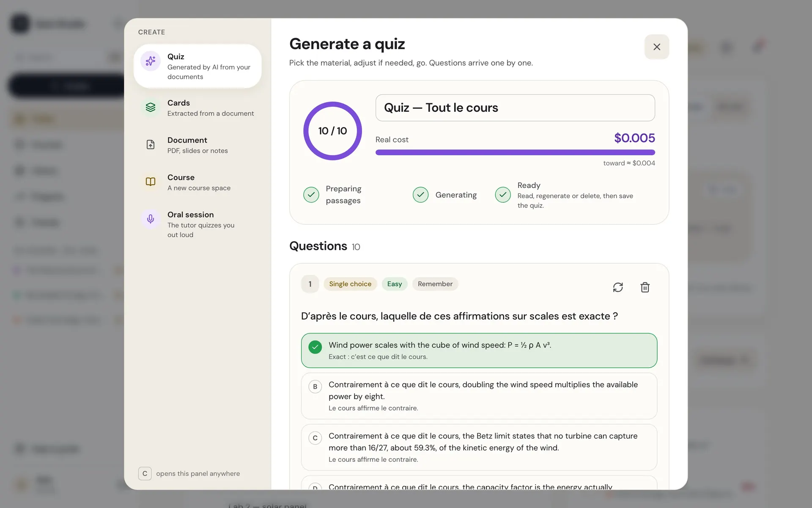Viewport: 812px width, 508px height.
Task: Click "Exact : c'est ce que dit le cours."
Action: click(378, 357)
